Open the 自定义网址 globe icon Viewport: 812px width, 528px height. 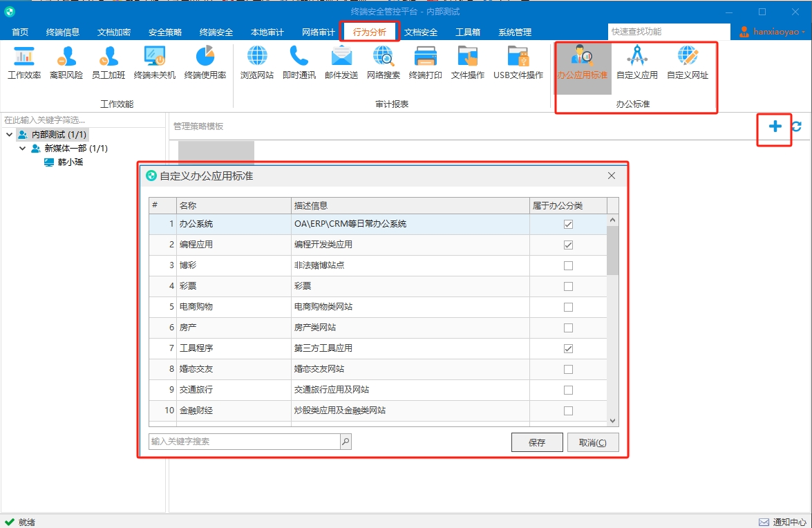click(x=688, y=63)
